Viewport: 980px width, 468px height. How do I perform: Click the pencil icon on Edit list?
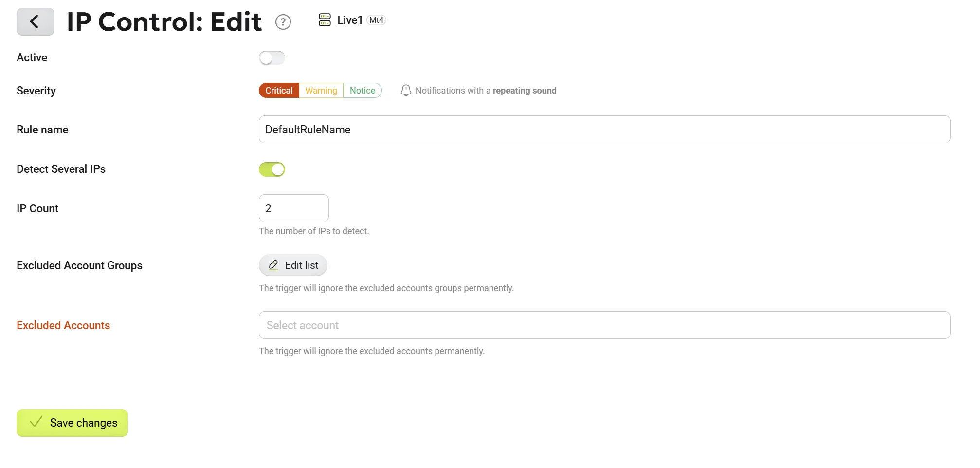point(273,265)
